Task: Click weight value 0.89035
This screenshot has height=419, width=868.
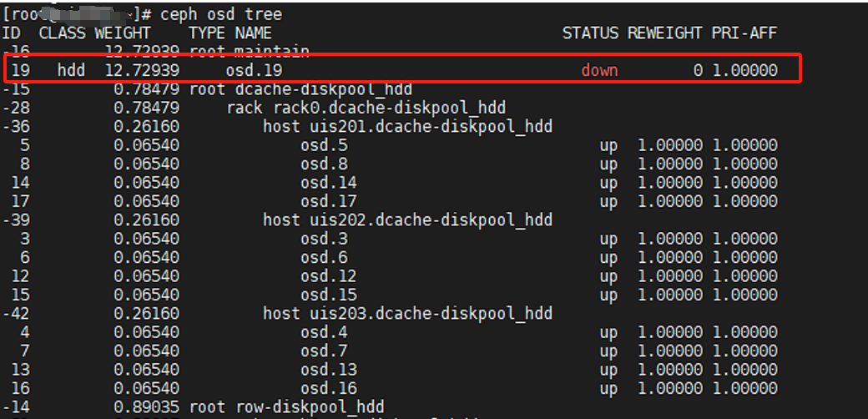Action: 146,407
